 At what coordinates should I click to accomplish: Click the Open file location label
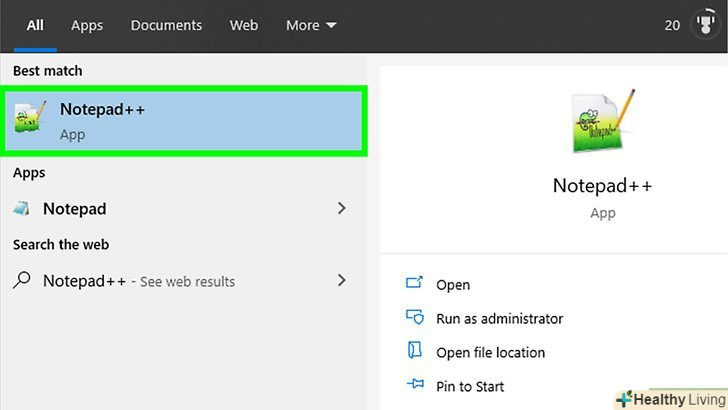coord(490,352)
